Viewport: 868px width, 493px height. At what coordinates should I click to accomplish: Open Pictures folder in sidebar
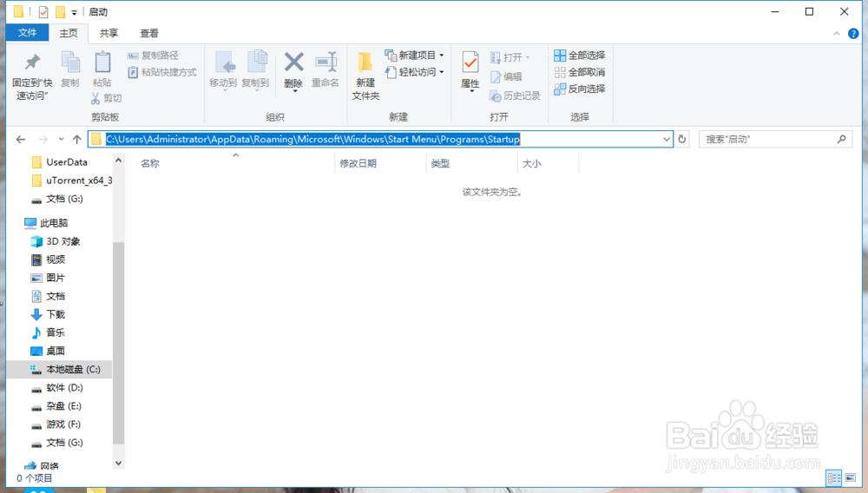point(48,278)
